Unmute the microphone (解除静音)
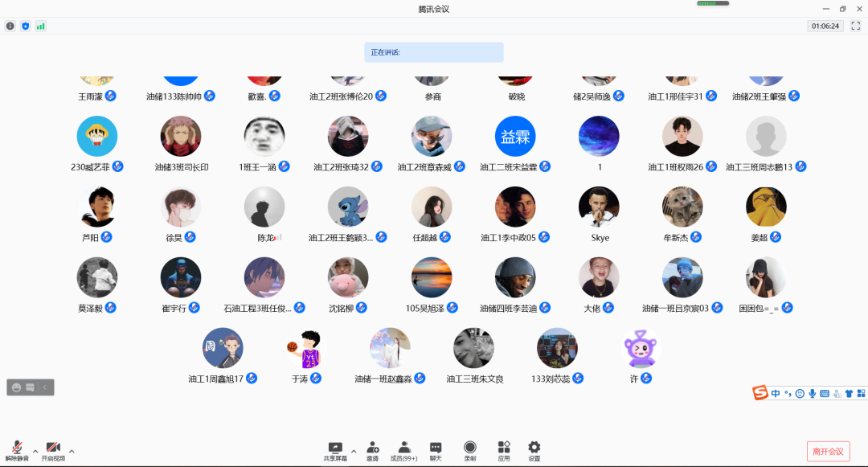Image resolution: width=868 pixels, height=467 pixels. pos(17,451)
